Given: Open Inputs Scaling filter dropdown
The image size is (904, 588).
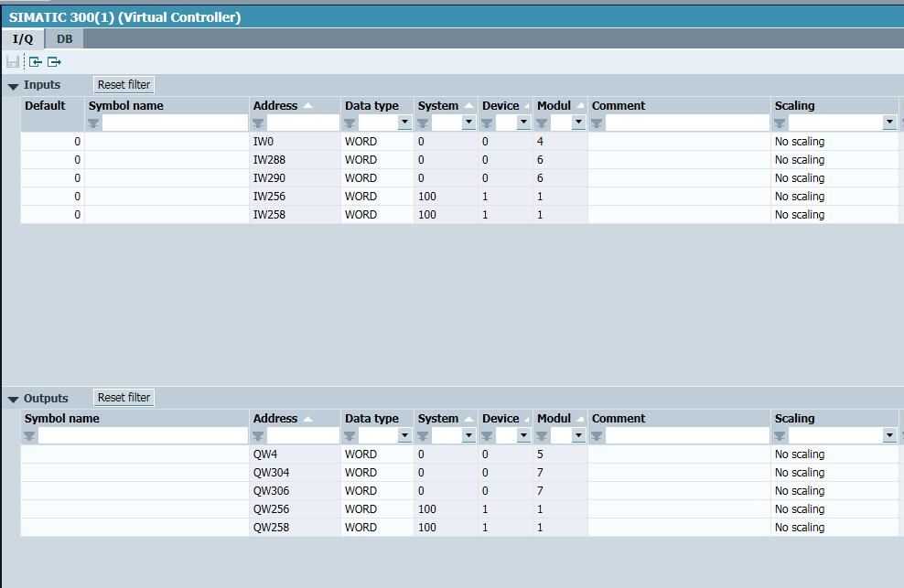Looking at the screenshot, I should coord(889,123).
